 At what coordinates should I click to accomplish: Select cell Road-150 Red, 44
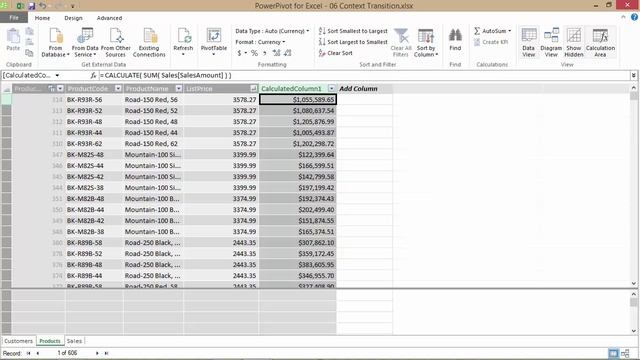coord(153,133)
